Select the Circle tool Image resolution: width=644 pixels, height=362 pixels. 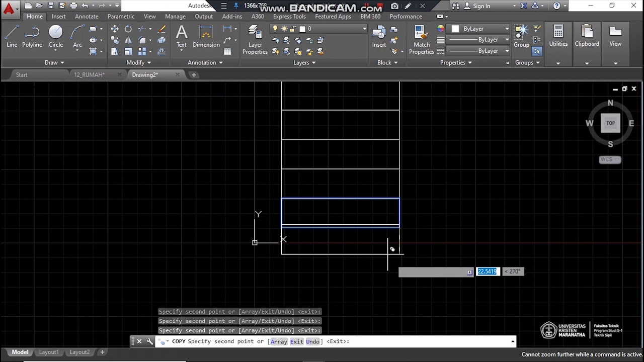(56, 37)
